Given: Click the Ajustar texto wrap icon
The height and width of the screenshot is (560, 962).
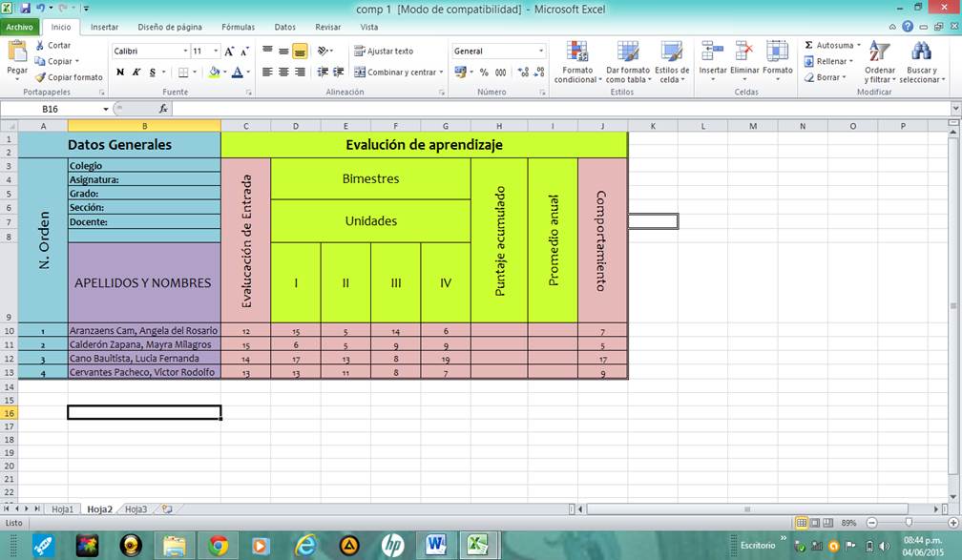Looking at the screenshot, I should click(359, 52).
